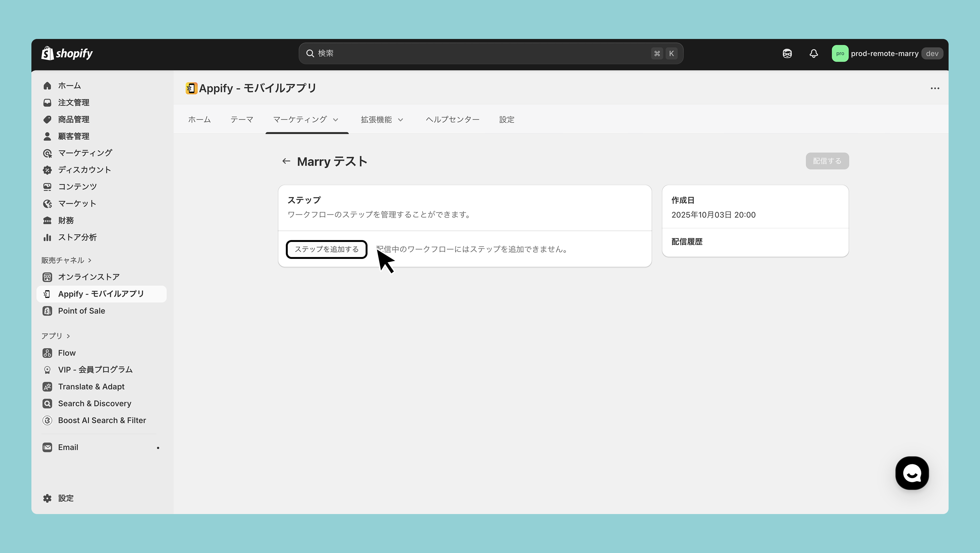Open the chat support bubble
The width and height of the screenshot is (980, 553).
pos(912,473)
